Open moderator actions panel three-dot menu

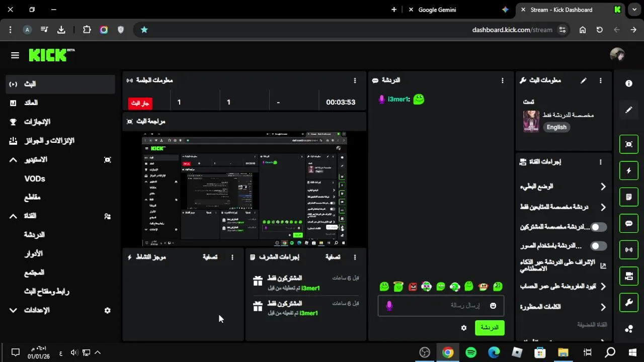point(355,257)
